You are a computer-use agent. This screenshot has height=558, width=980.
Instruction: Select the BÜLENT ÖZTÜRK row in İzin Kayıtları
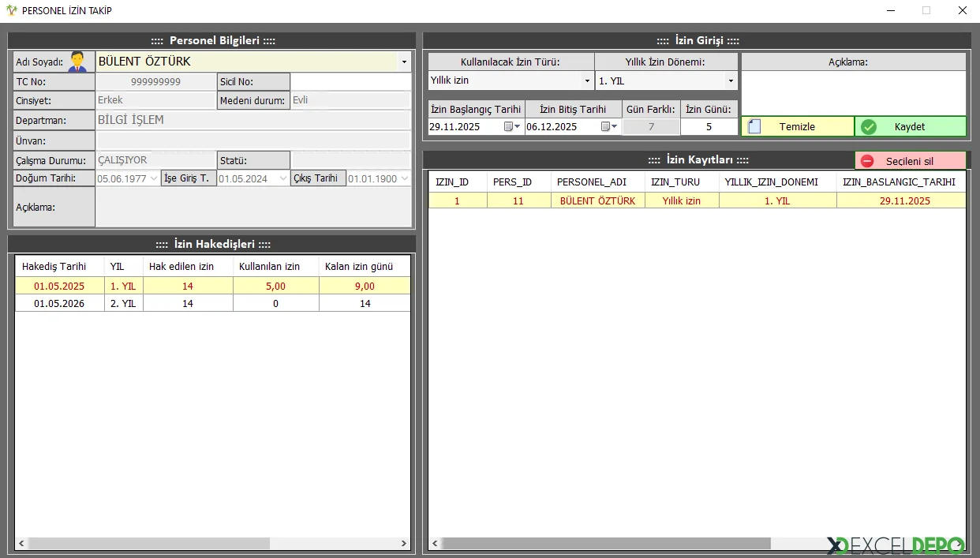(597, 200)
